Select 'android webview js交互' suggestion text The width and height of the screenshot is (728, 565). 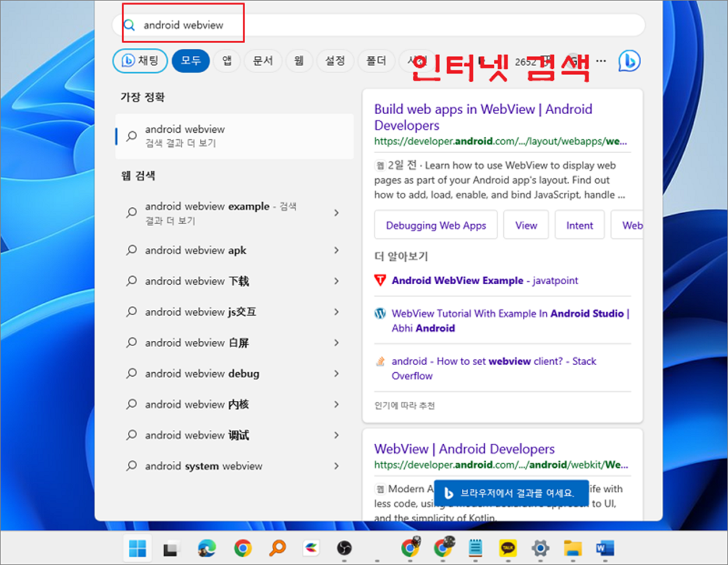(x=200, y=312)
